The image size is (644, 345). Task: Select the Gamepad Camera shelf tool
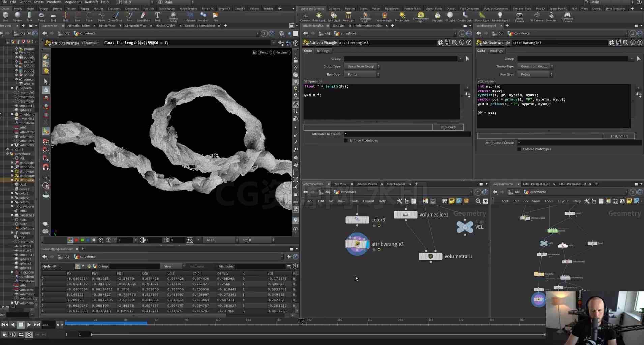point(567,18)
